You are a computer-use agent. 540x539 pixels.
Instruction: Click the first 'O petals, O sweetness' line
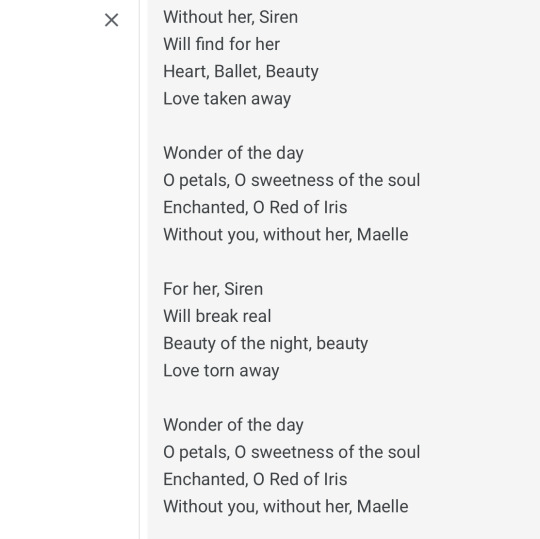(291, 180)
